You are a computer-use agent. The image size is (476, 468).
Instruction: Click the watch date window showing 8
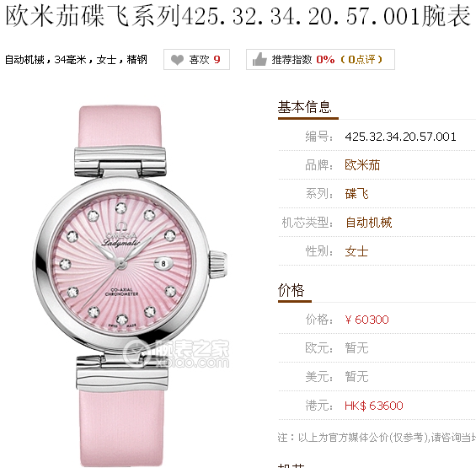point(163,263)
